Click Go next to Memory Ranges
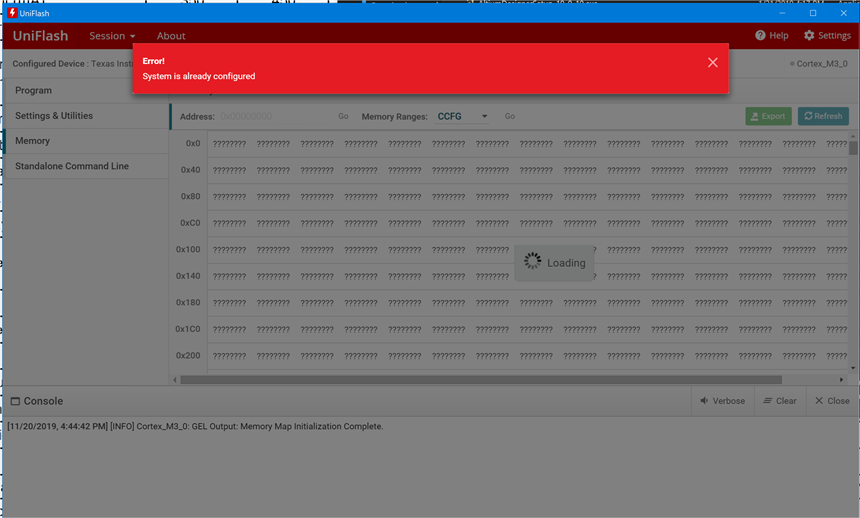Viewport: 860px width, 518px height. point(510,116)
